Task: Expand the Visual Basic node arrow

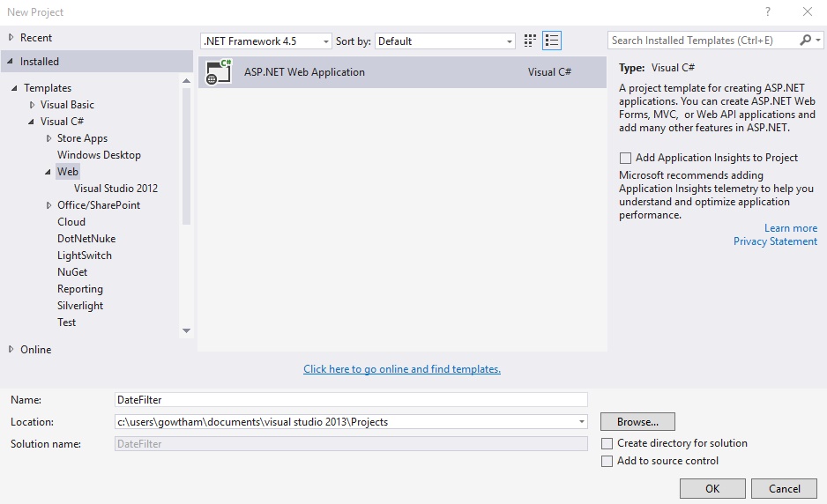Action: click(x=32, y=105)
